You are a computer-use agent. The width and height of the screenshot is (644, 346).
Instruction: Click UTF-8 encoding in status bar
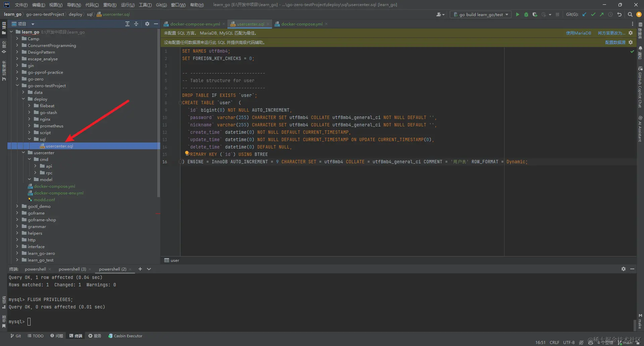(569, 342)
